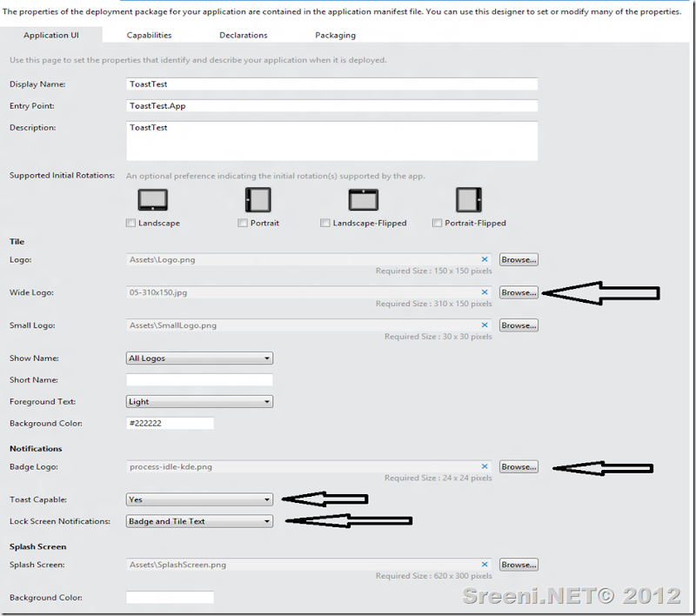Clear the Logo path with the X icon
This screenshot has width=696, height=616.
click(x=485, y=259)
